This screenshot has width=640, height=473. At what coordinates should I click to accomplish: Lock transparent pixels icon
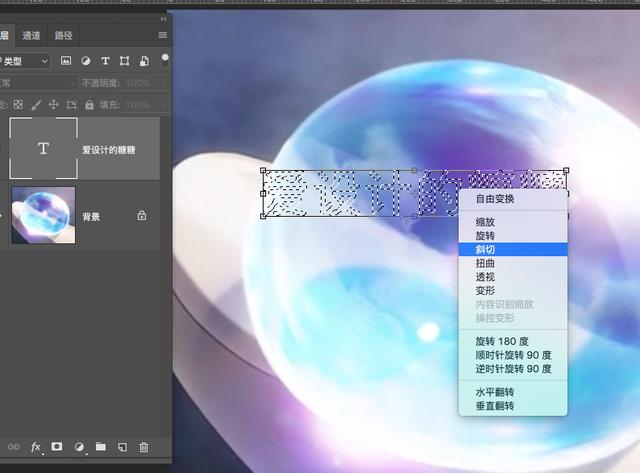tap(18, 105)
